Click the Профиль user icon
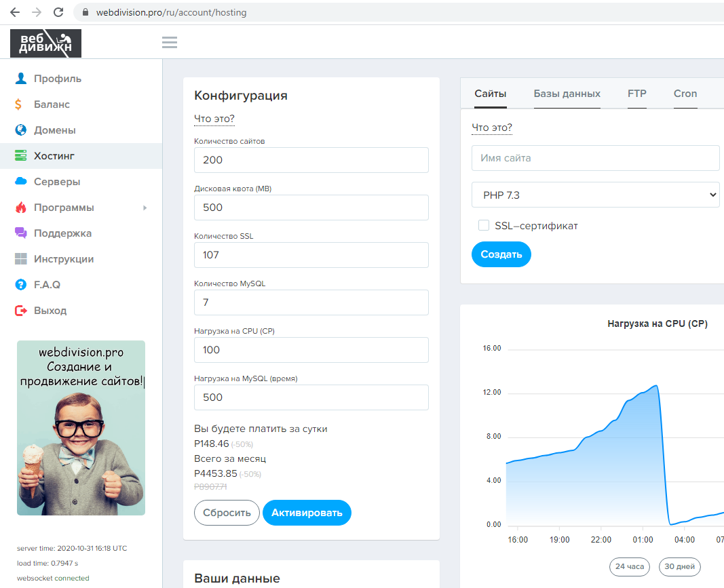 21,79
